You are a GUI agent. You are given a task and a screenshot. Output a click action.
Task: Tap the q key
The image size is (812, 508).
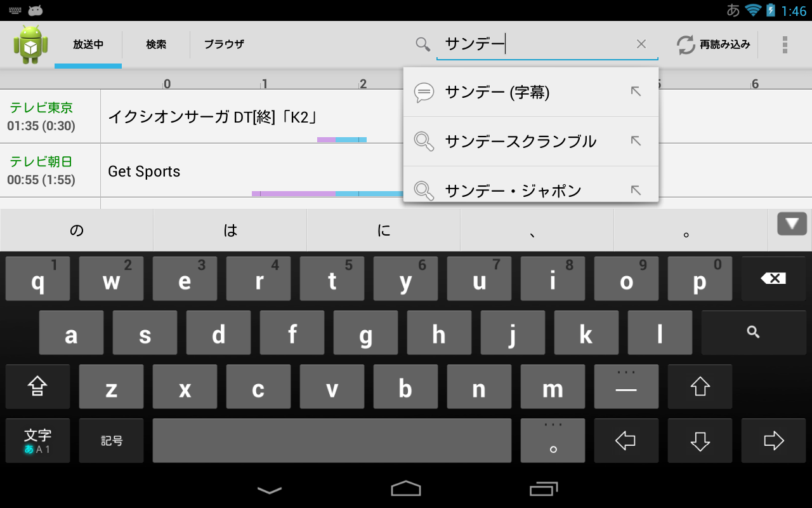tap(37, 279)
